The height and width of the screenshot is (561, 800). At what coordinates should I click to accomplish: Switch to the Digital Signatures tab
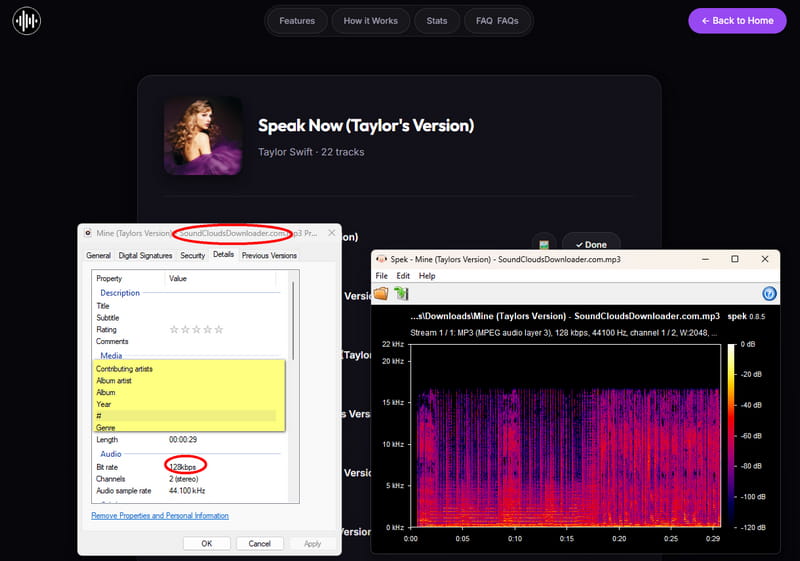coord(145,255)
